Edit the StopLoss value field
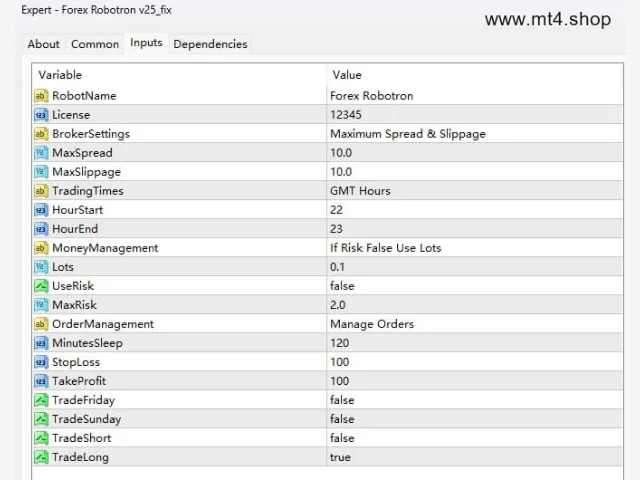640x480 pixels. coord(475,362)
